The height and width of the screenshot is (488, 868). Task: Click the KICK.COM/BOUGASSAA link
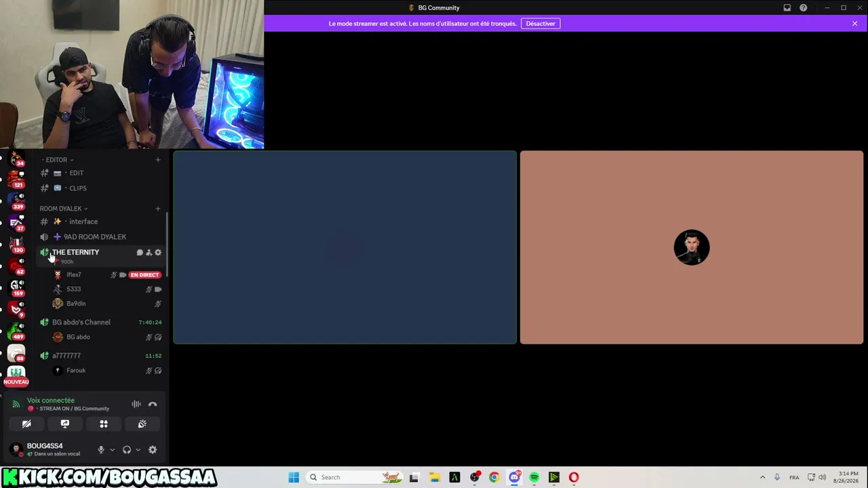click(x=109, y=478)
